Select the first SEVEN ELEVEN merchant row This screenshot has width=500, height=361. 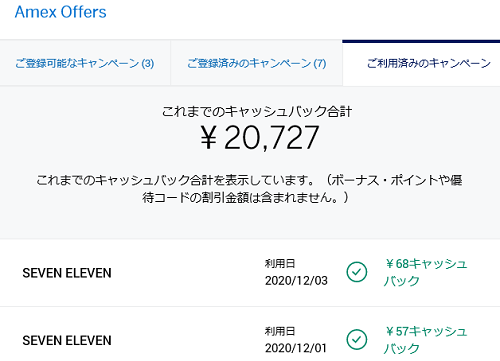[250, 273]
